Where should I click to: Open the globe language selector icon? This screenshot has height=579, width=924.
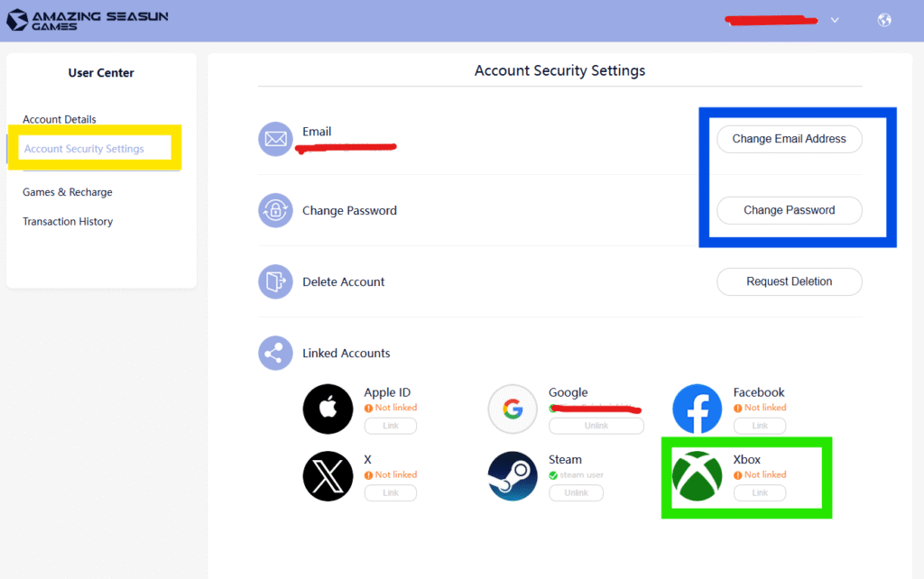coord(884,20)
